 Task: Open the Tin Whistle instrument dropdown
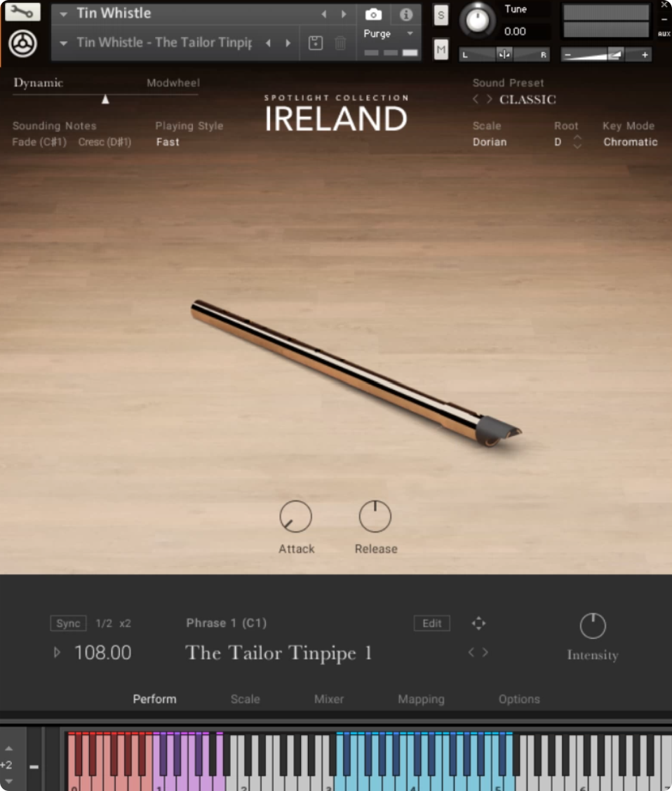[x=64, y=14]
